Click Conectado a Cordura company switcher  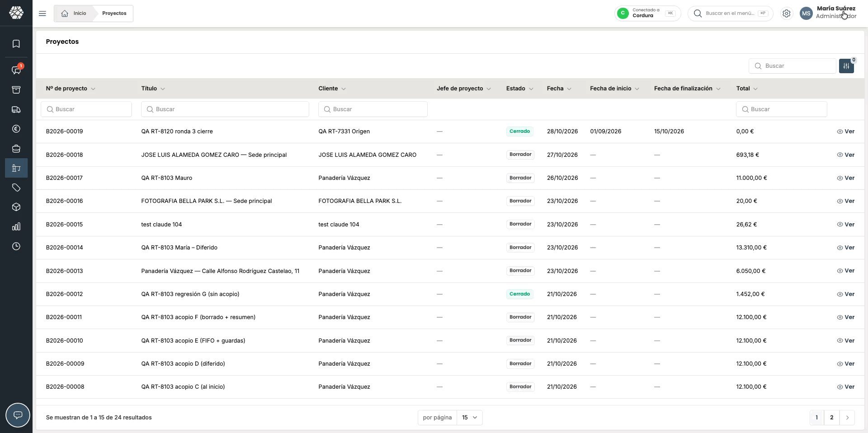647,14
